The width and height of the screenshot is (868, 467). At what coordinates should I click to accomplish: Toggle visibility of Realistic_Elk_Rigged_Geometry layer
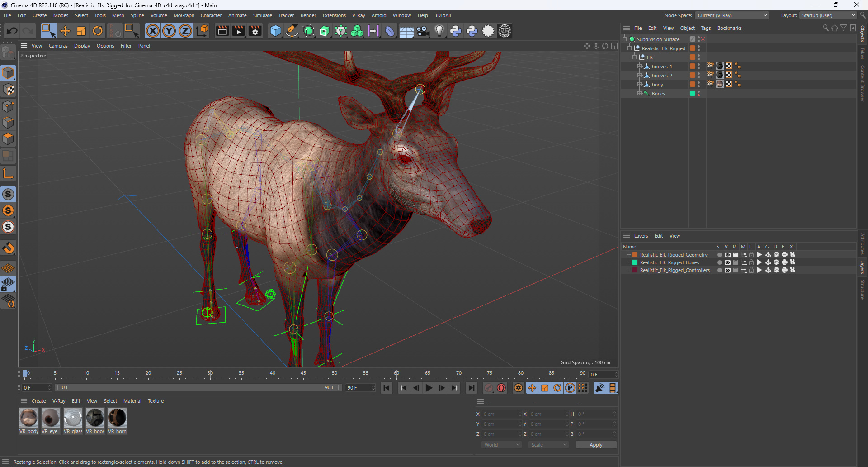click(x=727, y=255)
